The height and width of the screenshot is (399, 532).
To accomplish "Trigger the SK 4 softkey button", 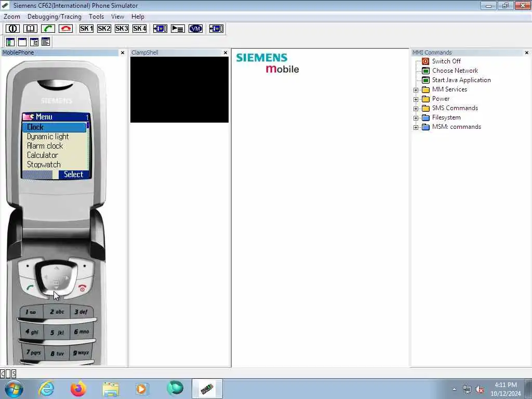I will 139,29.
